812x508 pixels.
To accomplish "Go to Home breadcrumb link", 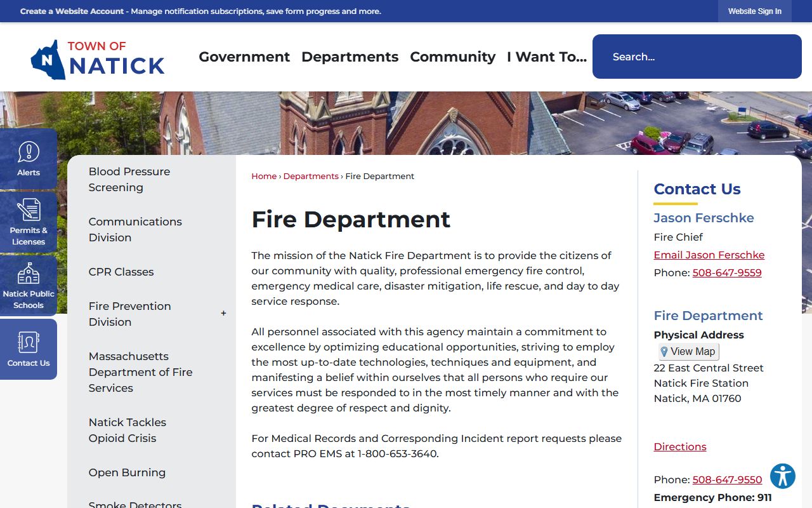I will (264, 177).
